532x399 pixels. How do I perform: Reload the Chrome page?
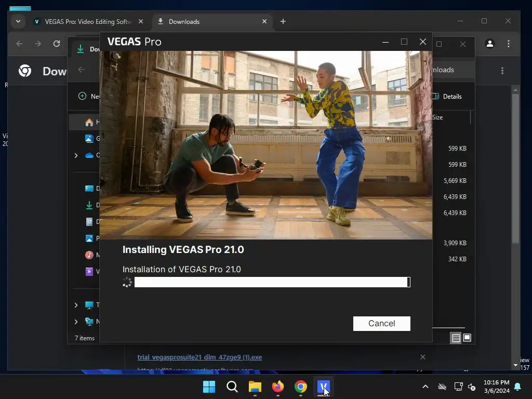[x=57, y=44]
